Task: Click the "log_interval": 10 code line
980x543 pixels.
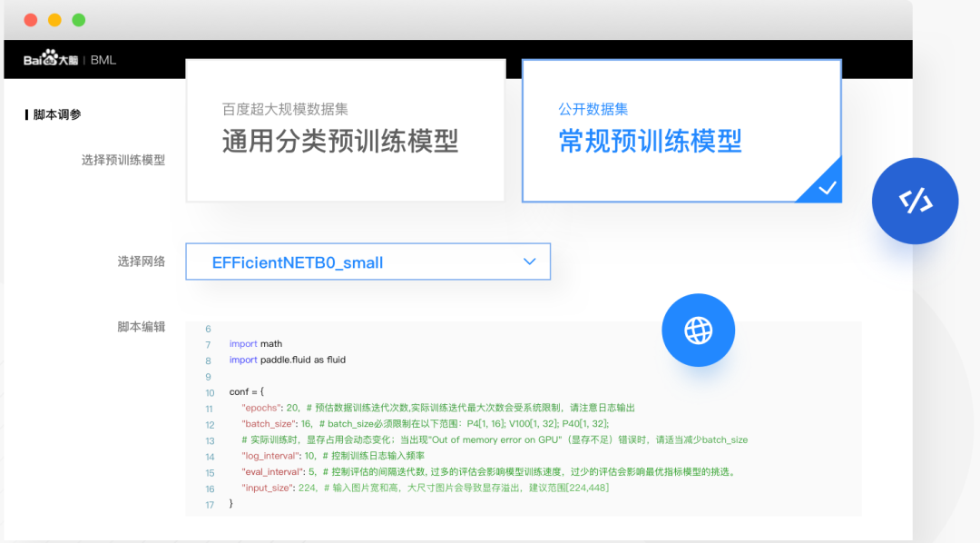Action: point(333,456)
